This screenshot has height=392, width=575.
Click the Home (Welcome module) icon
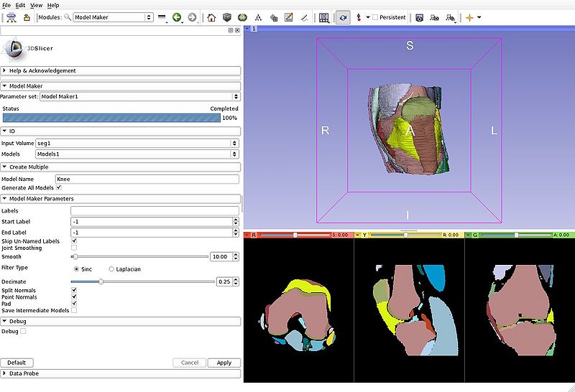pos(211,17)
